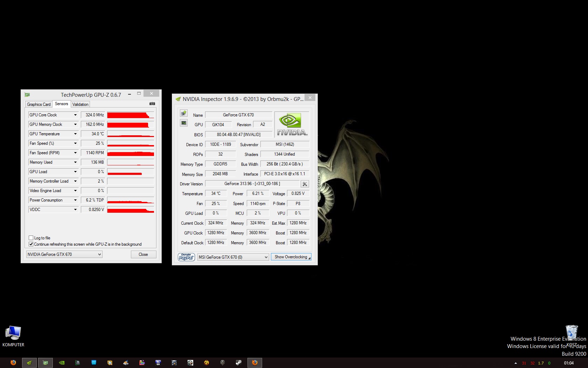The height and width of the screenshot is (368, 588).
Task: Open driver profile settings with the wrench icon
Action: (305, 184)
